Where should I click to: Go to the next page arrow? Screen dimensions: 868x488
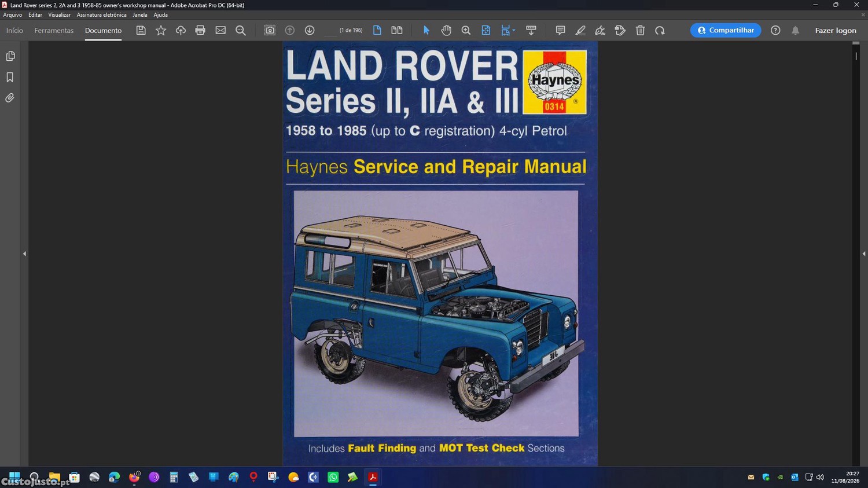pyautogui.click(x=310, y=30)
